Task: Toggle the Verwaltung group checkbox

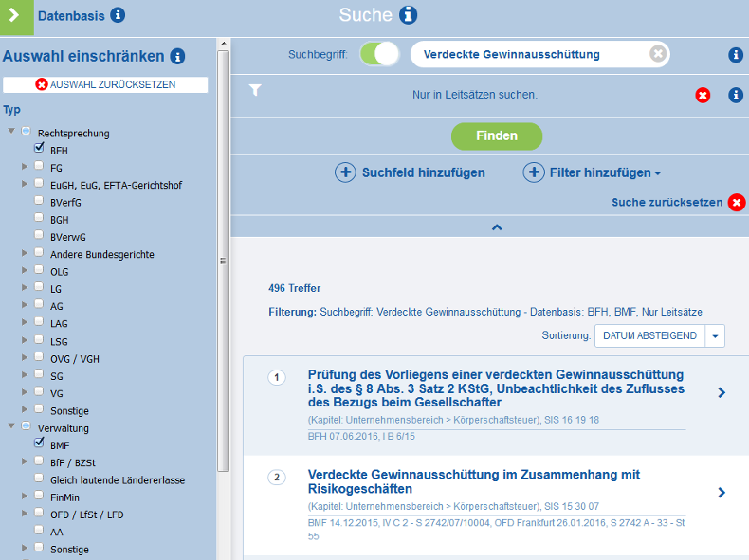Action: [x=27, y=425]
